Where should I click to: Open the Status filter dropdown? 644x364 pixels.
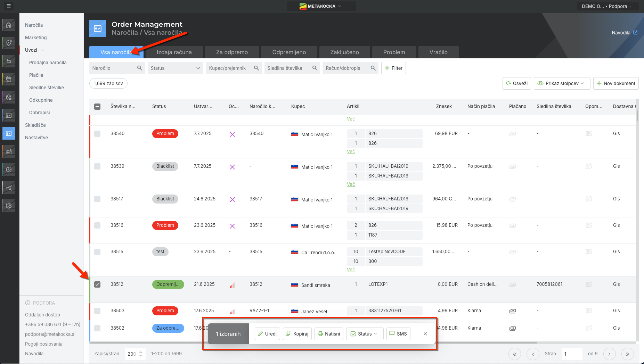click(x=176, y=68)
